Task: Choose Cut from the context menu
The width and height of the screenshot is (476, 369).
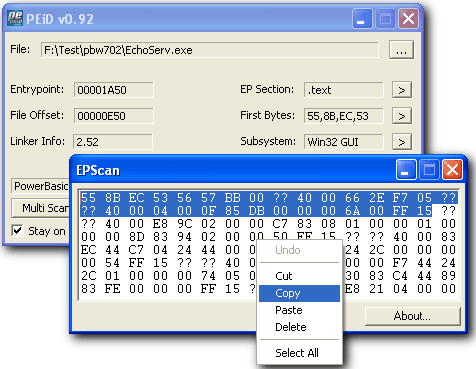Action: [299, 276]
